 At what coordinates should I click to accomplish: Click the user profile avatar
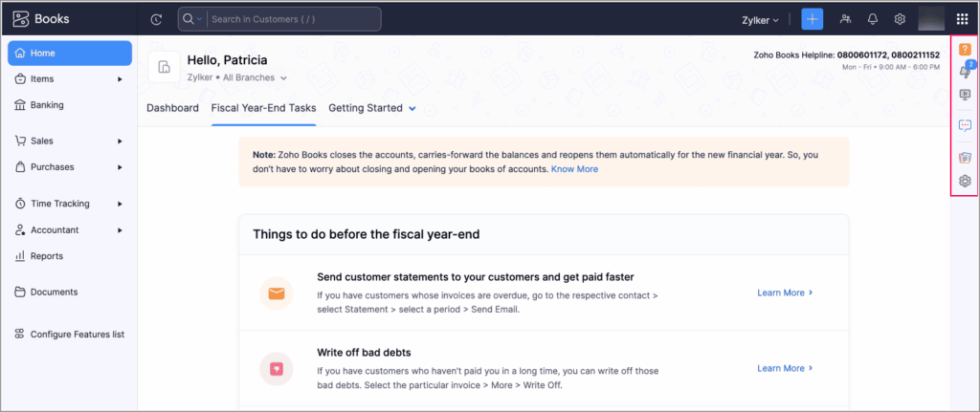930,19
